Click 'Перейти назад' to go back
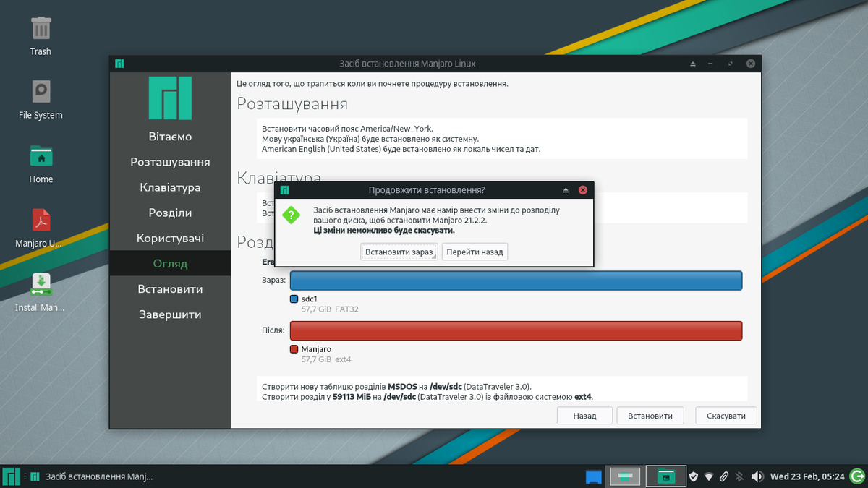 (x=475, y=252)
